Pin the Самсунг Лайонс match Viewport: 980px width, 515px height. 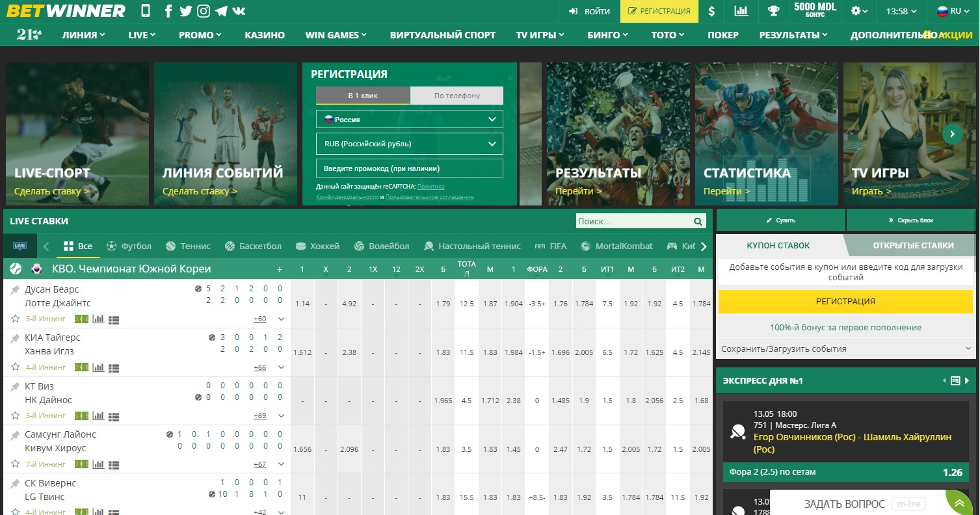pos(15,434)
